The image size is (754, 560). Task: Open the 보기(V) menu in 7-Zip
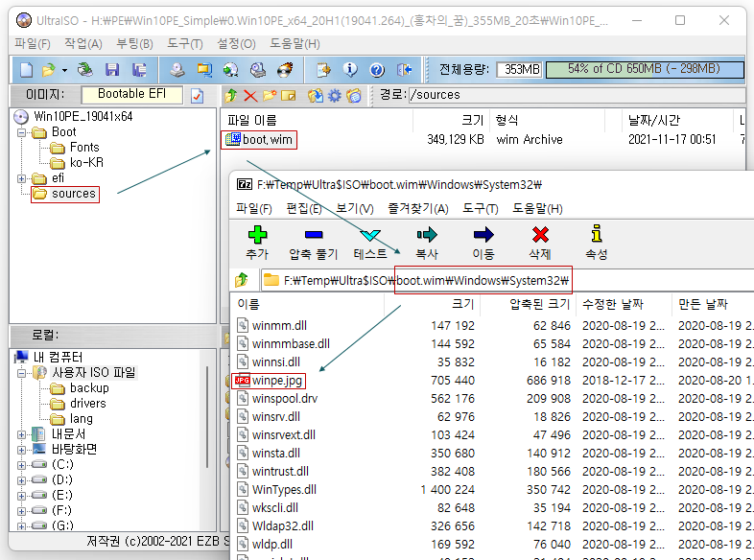[x=354, y=209]
